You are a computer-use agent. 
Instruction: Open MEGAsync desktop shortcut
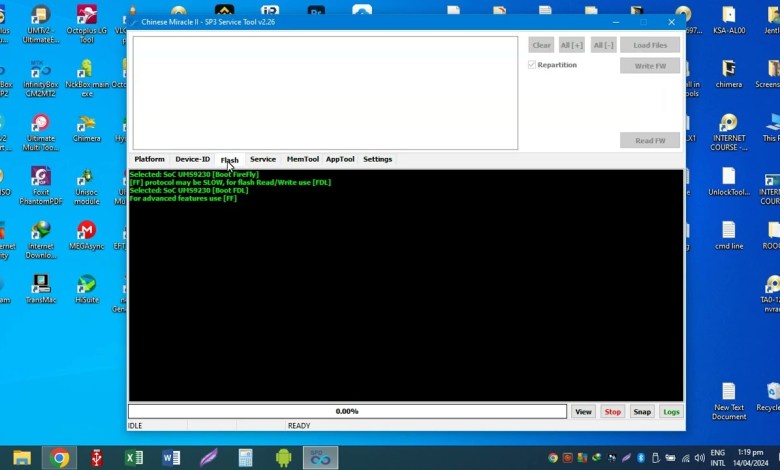87,231
